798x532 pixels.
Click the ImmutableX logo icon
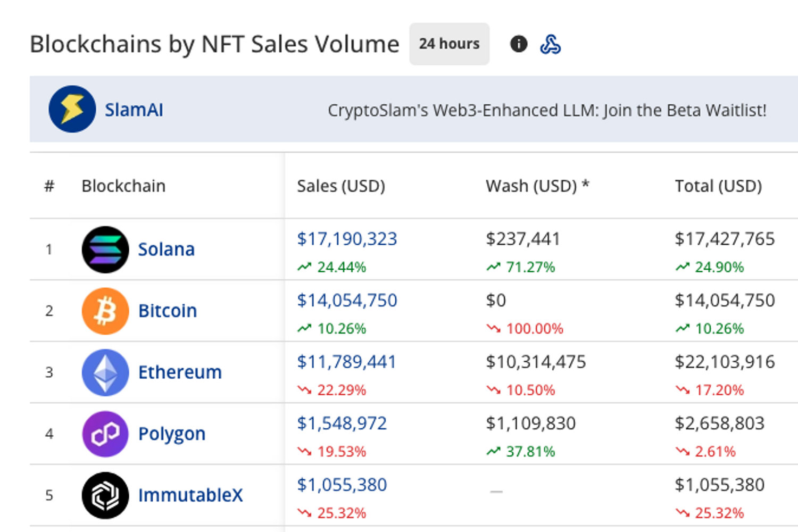pos(105,495)
